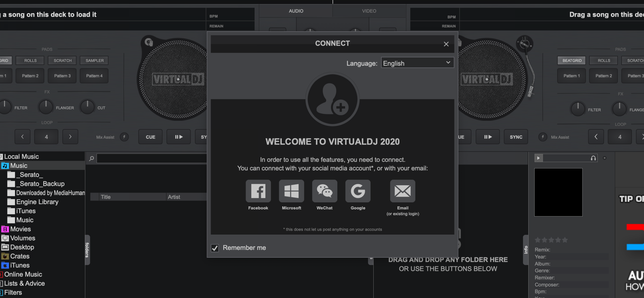Open the Language dropdown
The height and width of the screenshot is (298, 644).
click(x=417, y=63)
